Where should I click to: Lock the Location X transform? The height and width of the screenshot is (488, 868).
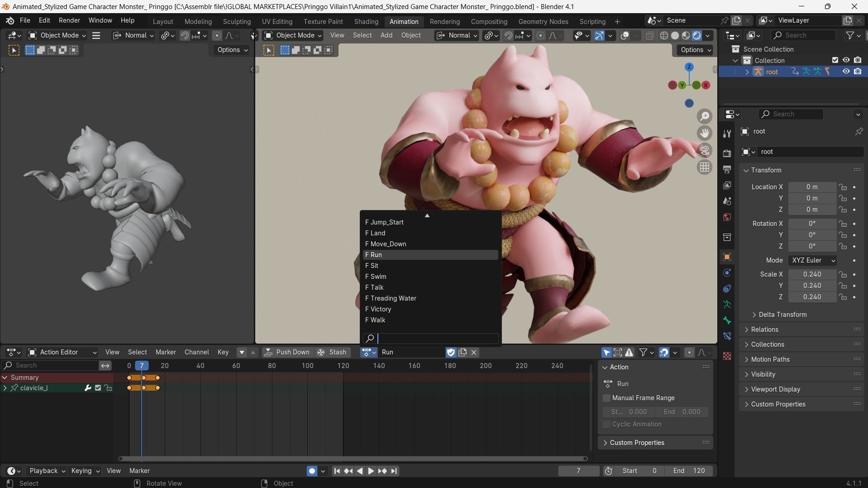click(842, 187)
